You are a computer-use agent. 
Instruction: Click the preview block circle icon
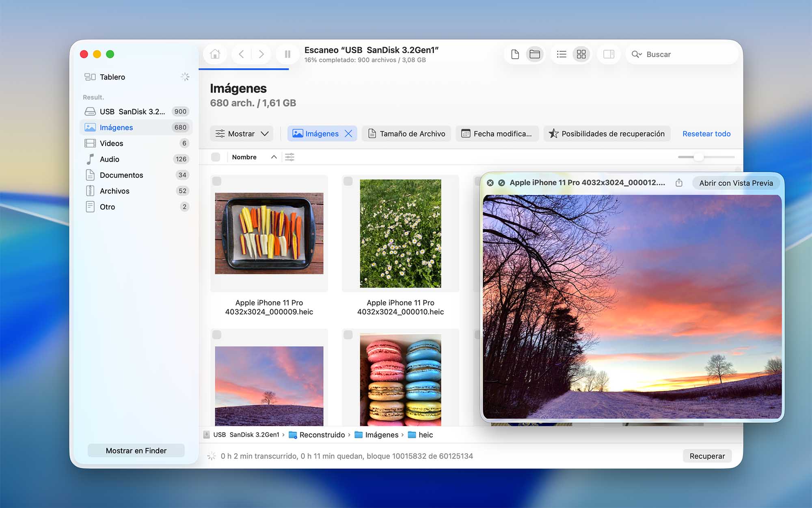(x=501, y=183)
